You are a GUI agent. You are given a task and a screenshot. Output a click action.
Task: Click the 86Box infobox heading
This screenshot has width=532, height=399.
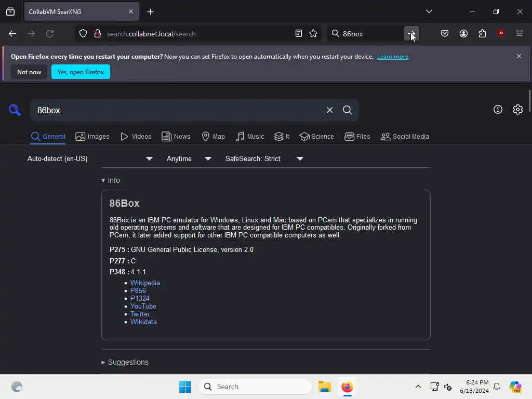[x=124, y=203]
